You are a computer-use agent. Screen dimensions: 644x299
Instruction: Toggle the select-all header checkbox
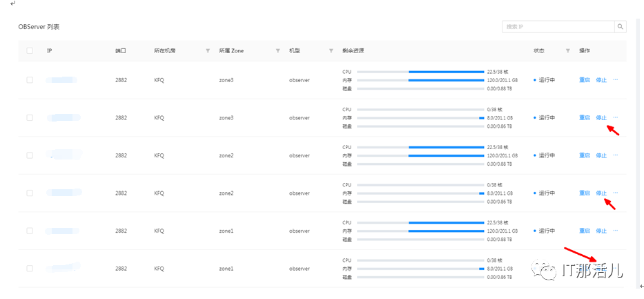tap(30, 51)
